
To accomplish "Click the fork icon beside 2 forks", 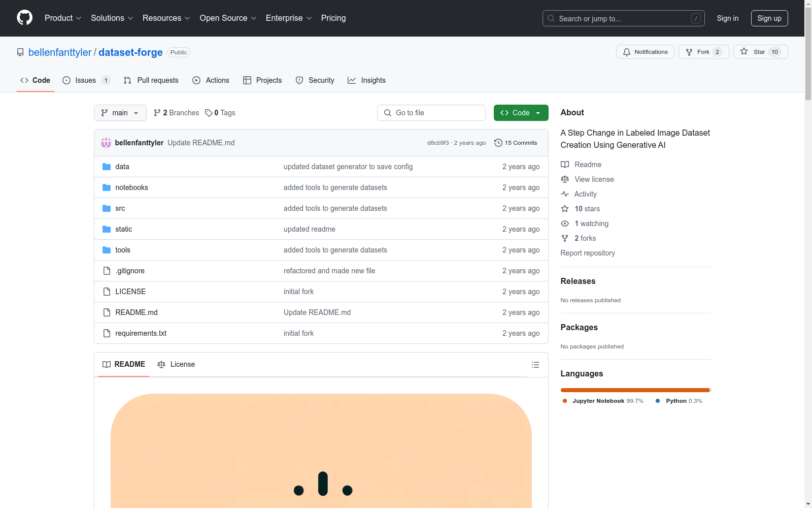I will click(x=565, y=238).
